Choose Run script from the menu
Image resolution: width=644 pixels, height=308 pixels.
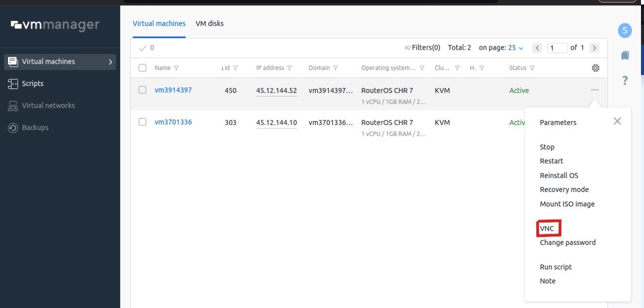click(556, 267)
